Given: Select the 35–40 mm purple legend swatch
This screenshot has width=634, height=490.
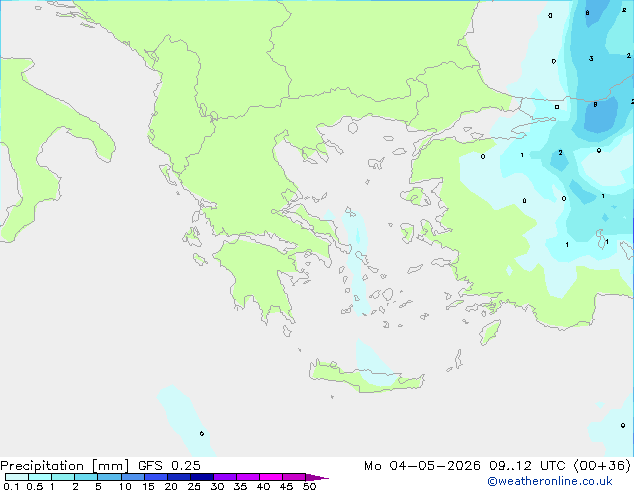Looking at the screenshot, I should click(248, 477).
